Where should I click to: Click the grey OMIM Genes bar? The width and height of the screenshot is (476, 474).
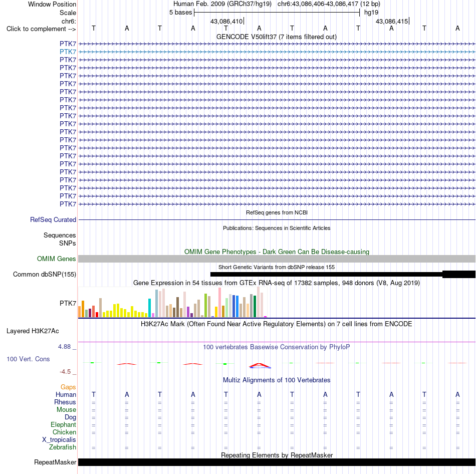[x=277, y=259]
